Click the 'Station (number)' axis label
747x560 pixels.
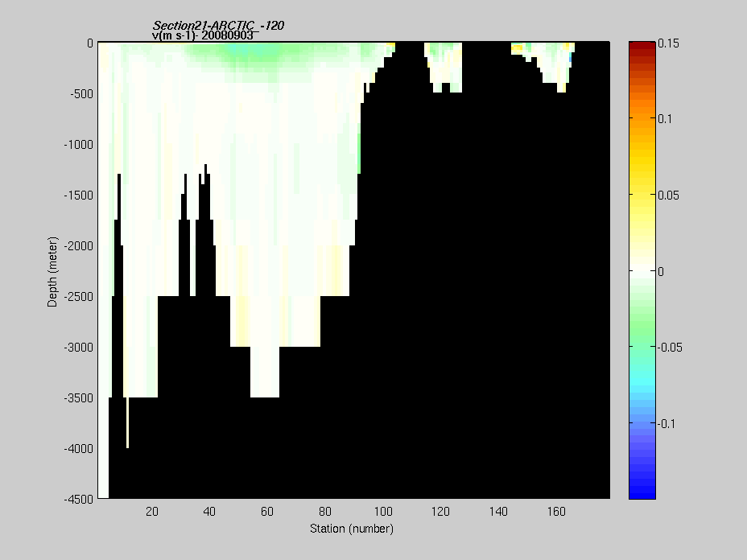(x=352, y=529)
